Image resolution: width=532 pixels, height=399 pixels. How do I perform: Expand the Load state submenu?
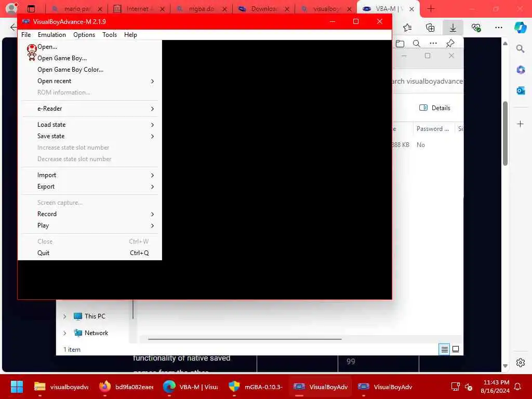pos(89,125)
